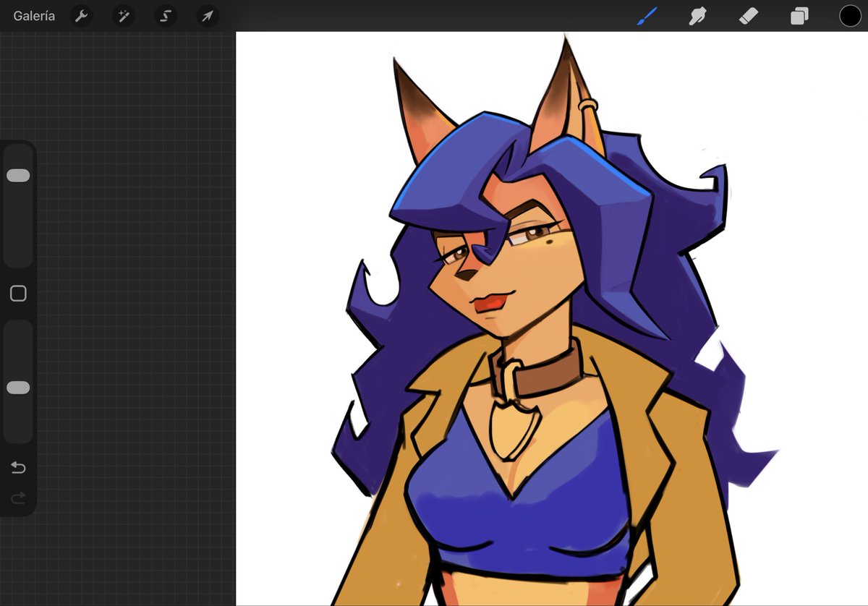Tap the square Modify eyedropper button
Screen dimensions: 868x606
18,293
